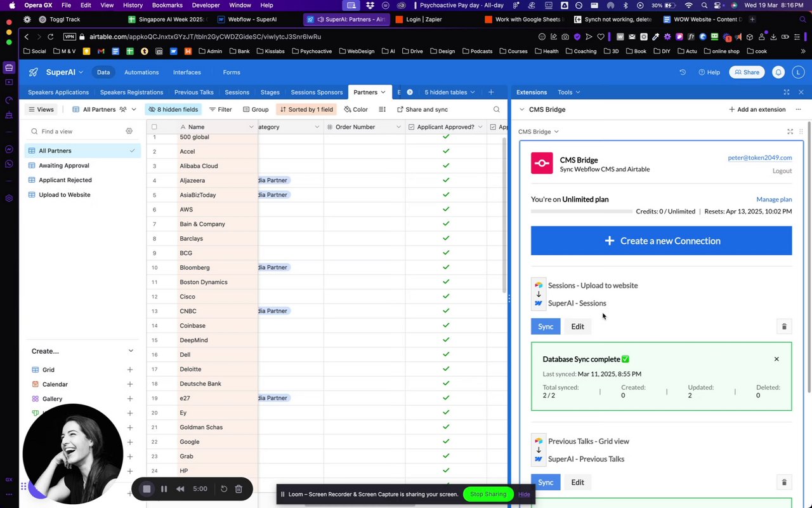Search records with the magnifier icon

click(497, 109)
